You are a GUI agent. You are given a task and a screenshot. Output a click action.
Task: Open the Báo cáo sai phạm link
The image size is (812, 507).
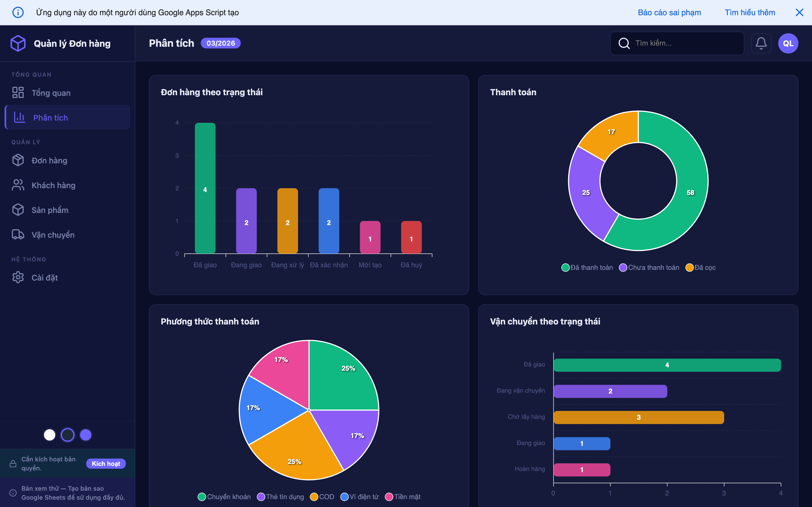(x=669, y=12)
